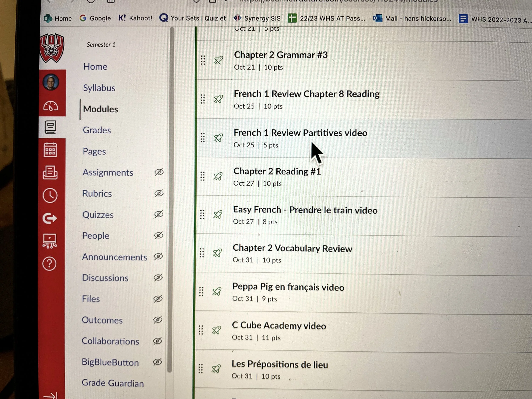The image size is (532, 399).
Task: Click rocket icon for Chapter 2 Vocabulary Review
Action: (x=217, y=253)
